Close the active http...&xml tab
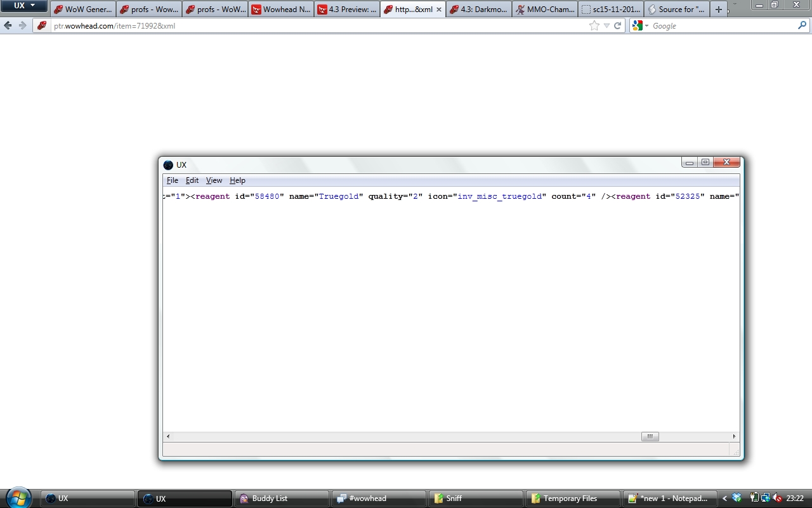The image size is (812, 508). click(438, 10)
